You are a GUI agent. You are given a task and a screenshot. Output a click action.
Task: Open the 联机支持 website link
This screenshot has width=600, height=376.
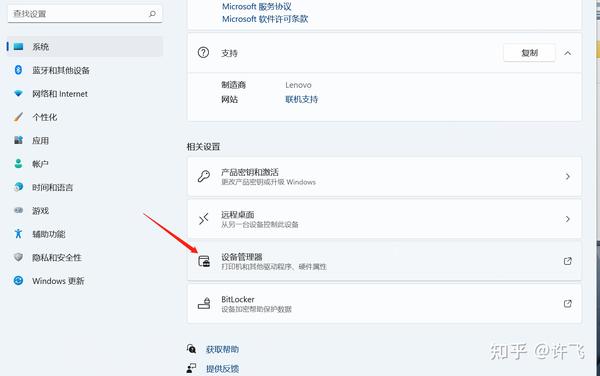[x=302, y=99]
